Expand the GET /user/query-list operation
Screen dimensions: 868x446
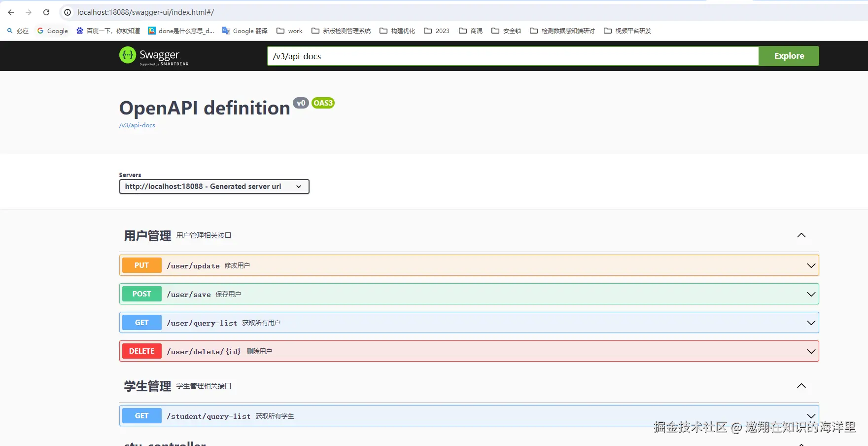pos(811,323)
